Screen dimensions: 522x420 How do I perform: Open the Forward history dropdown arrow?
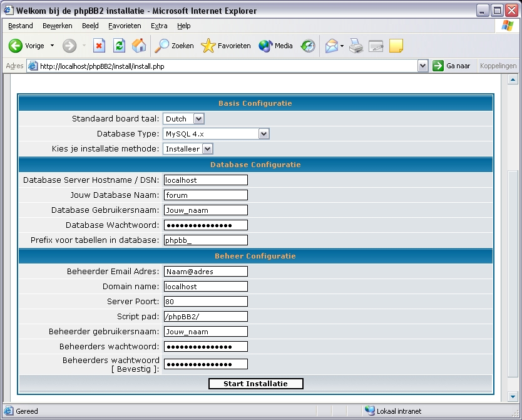click(84, 46)
